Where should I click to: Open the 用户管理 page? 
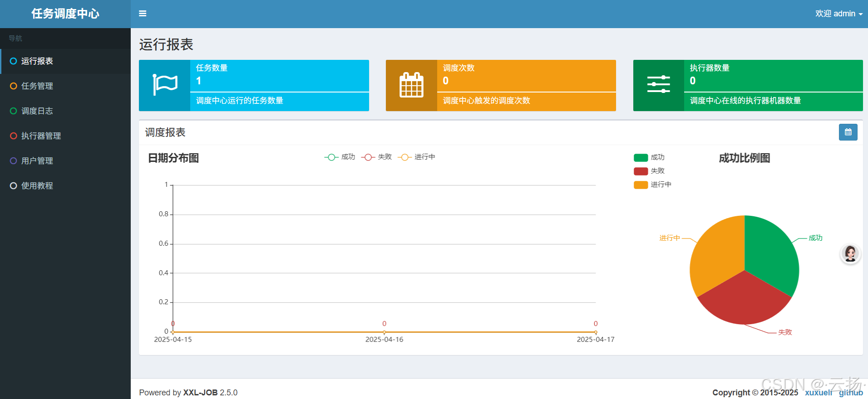click(65, 161)
